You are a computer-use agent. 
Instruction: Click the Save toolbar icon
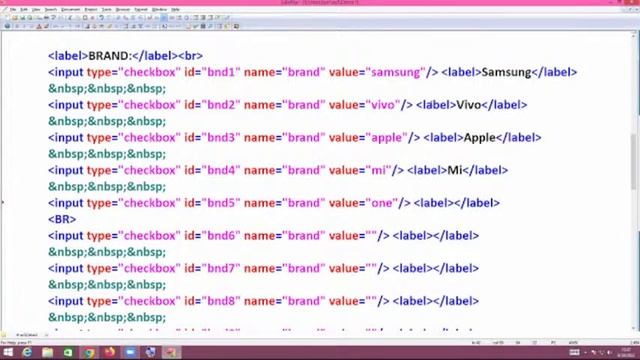tap(22, 18)
